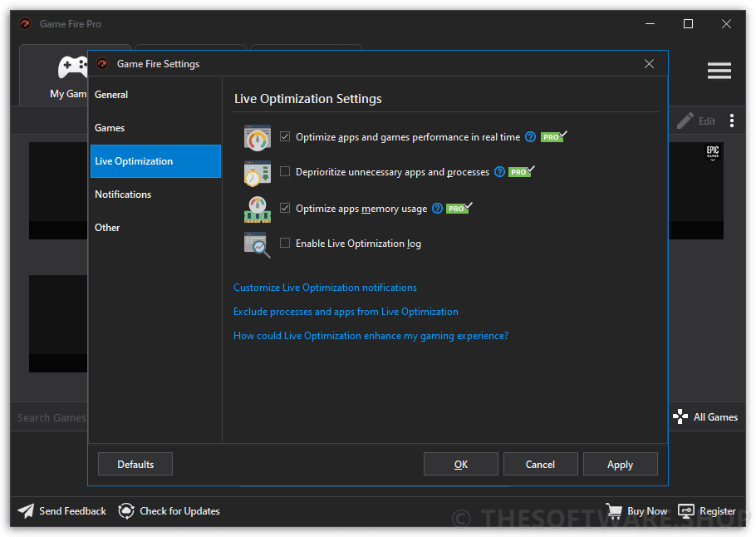This screenshot has height=537, width=756.
Task: Click Edit label in main window
Action: (x=707, y=121)
